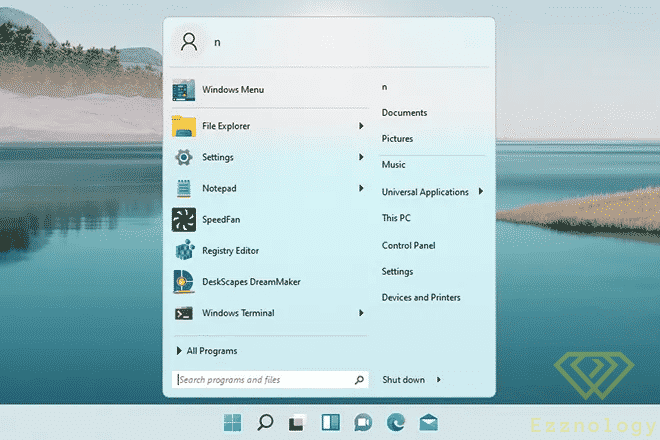
Task: Click the magnifier icon in search box
Action: pyautogui.click(x=359, y=380)
